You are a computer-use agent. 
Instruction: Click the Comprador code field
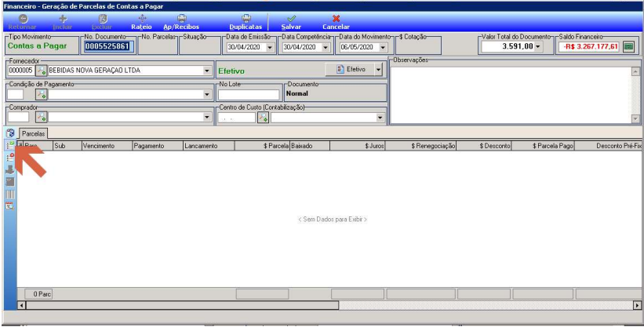(x=18, y=118)
